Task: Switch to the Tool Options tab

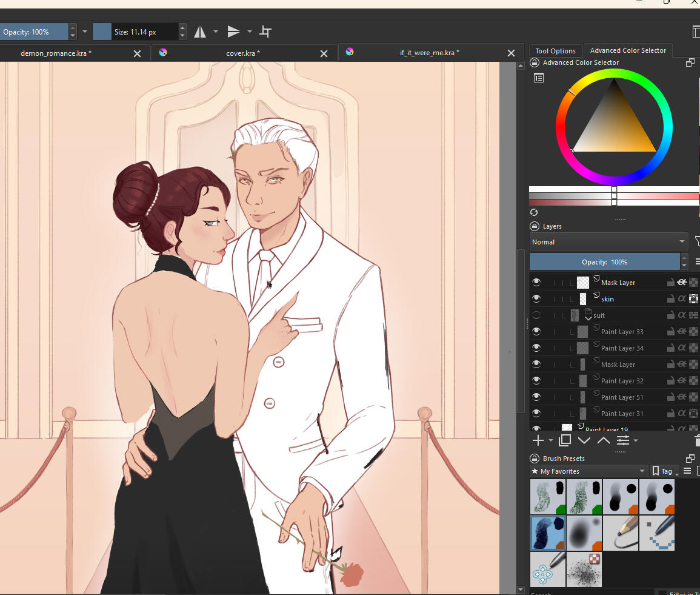Action: point(555,51)
